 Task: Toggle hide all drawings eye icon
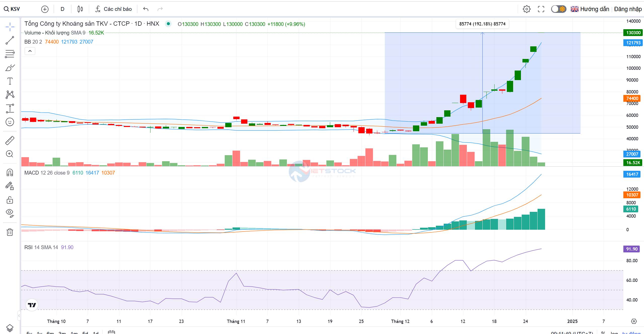click(x=10, y=213)
